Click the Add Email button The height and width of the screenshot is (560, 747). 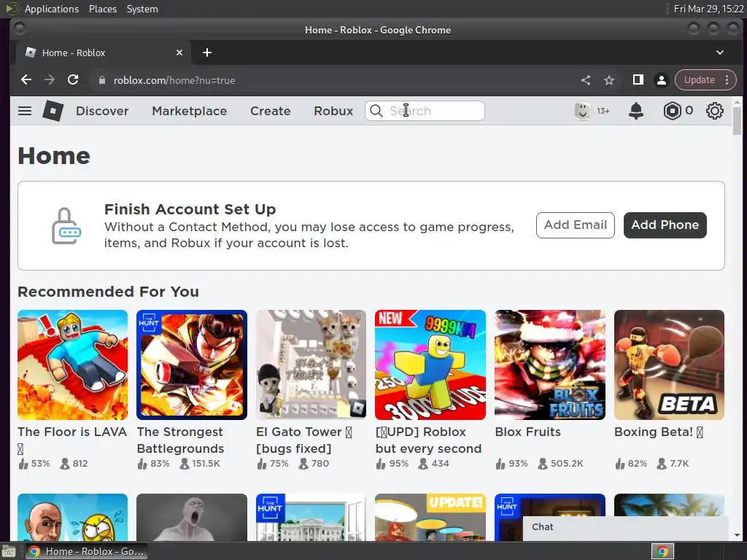(576, 225)
